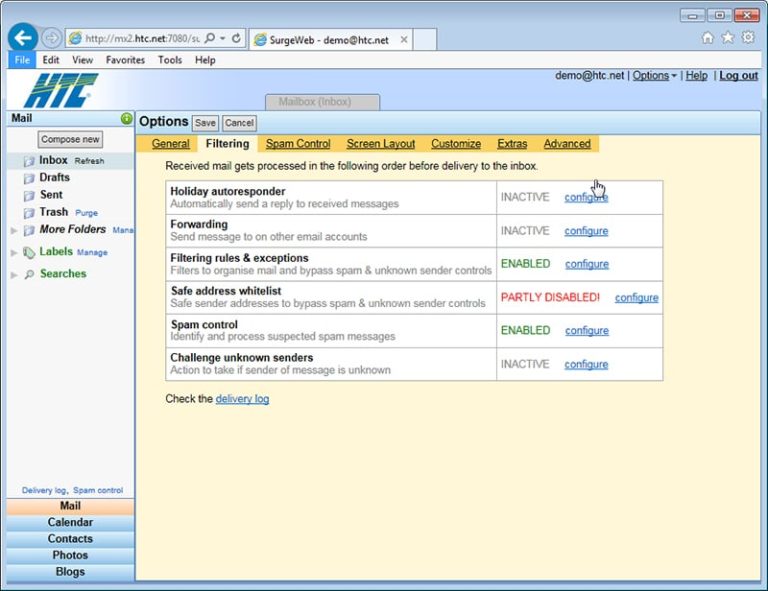Close the SurgeWeb browser tab

click(x=404, y=40)
